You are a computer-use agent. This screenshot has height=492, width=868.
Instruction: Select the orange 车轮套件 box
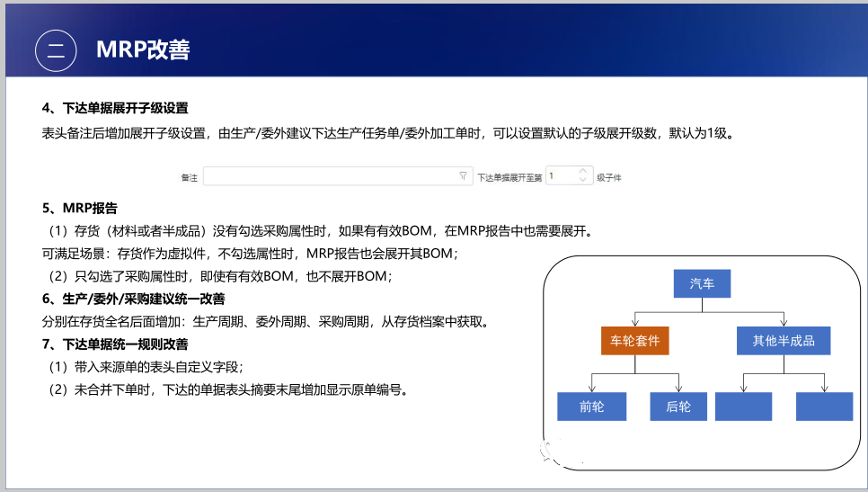pyautogui.click(x=634, y=341)
